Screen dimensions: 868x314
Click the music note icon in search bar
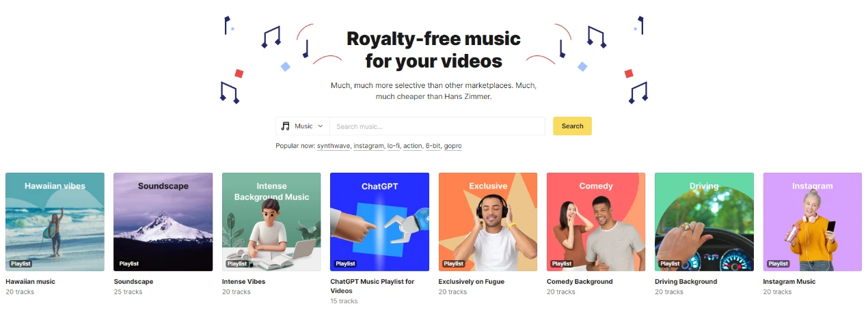point(286,126)
